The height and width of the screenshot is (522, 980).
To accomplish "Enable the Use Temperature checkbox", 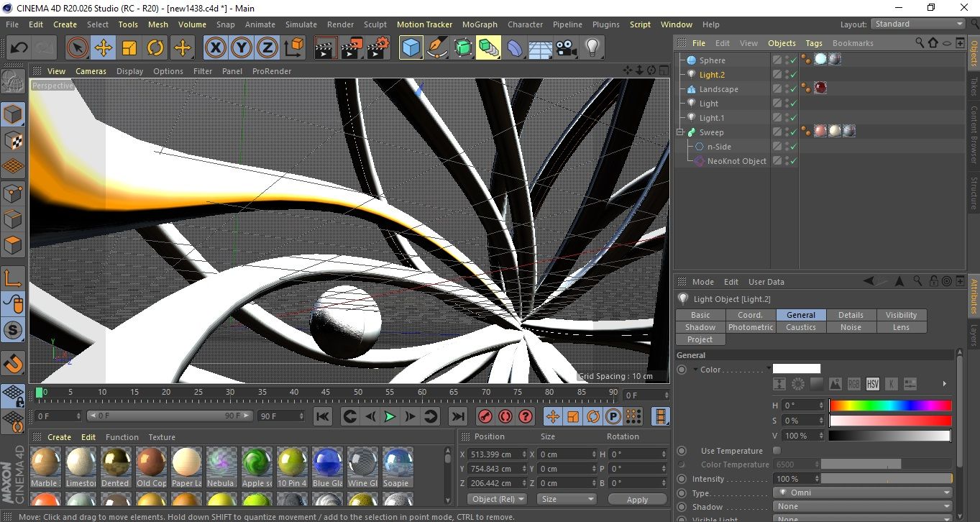I will click(x=777, y=451).
